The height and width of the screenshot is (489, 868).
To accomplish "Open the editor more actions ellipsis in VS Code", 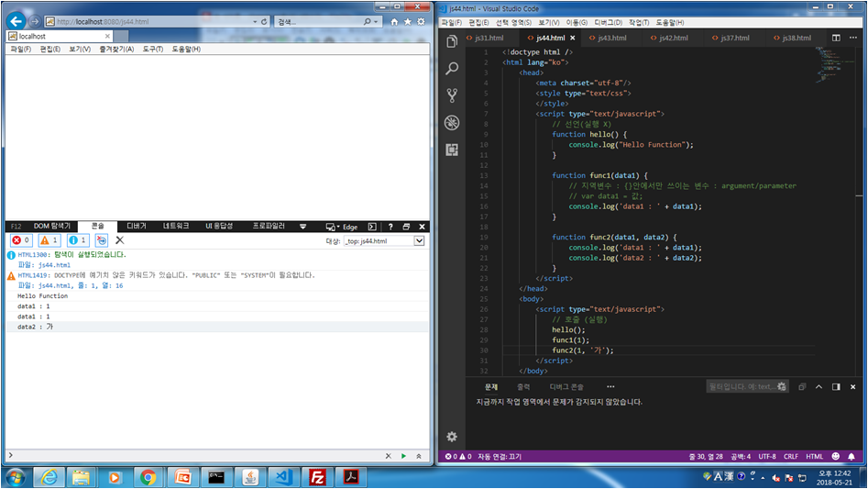I will point(853,38).
